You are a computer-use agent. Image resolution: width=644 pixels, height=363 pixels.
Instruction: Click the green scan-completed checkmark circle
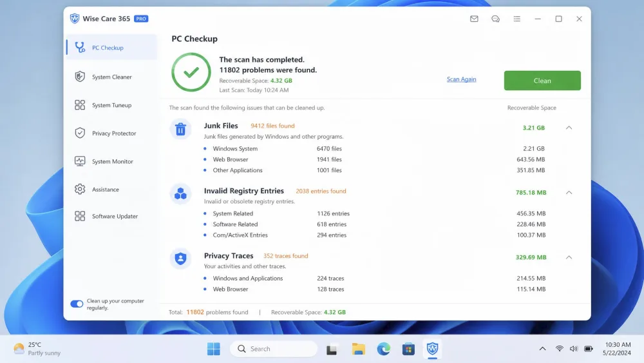tap(191, 72)
